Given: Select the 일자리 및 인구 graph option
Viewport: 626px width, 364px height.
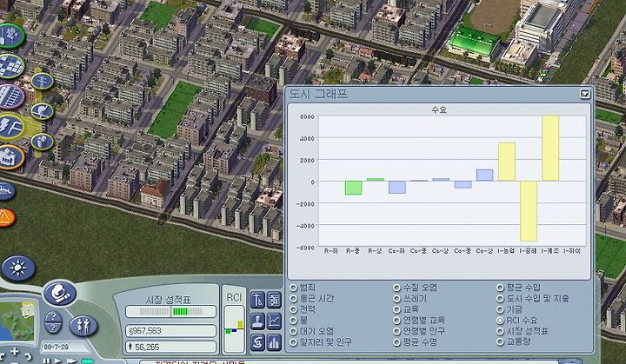Looking at the screenshot, I should [x=294, y=342].
